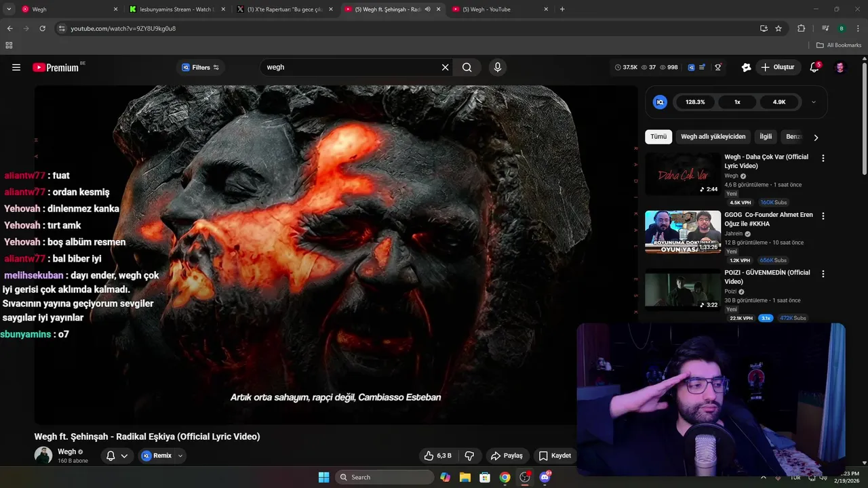The width and height of the screenshot is (868, 488).
Task: Expand the vidIQ stats panel chevron
Action: (813, 102)
